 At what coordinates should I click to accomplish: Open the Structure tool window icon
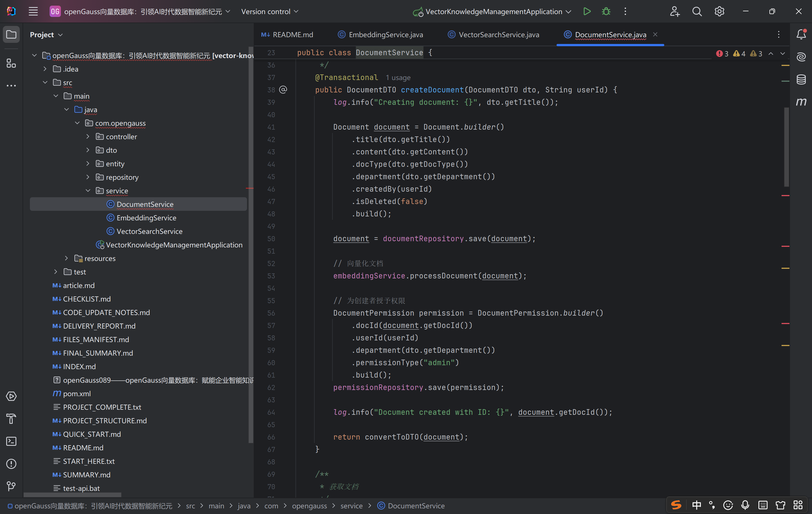(11, 63)
